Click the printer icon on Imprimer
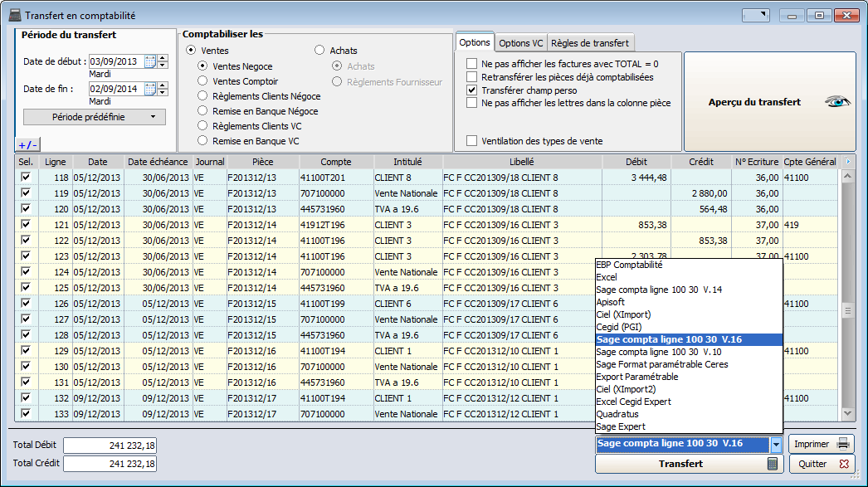Viewport: 868px width, 487px height. click(x=843, y=444)
